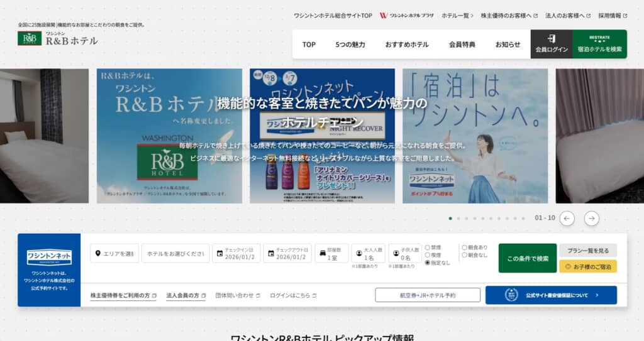Select the 5つの魅力 navigation item
This screenshot has width=644, height=341.
[x=350, y=45]
